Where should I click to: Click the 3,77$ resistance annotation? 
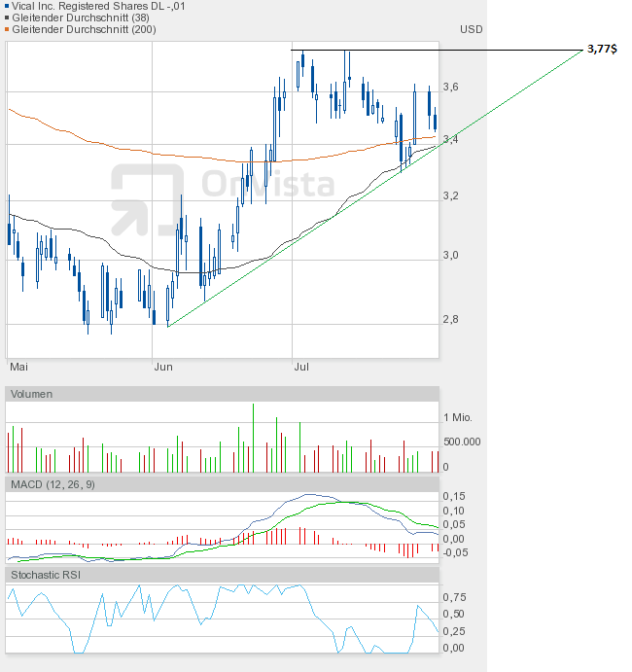click(602, 49)
